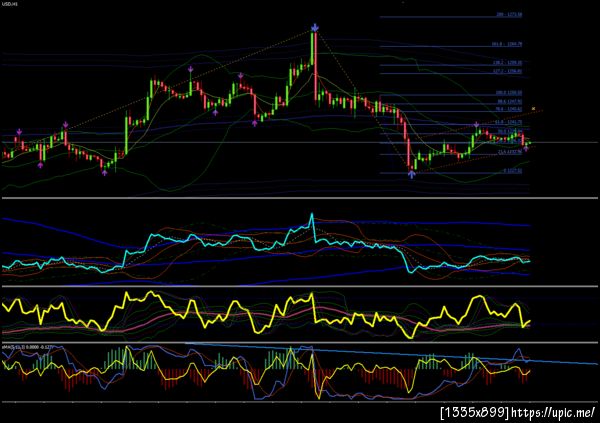Select the blue up arrow at the swing low
Viewport: 600px width, 423px height.
click(411, 174)
